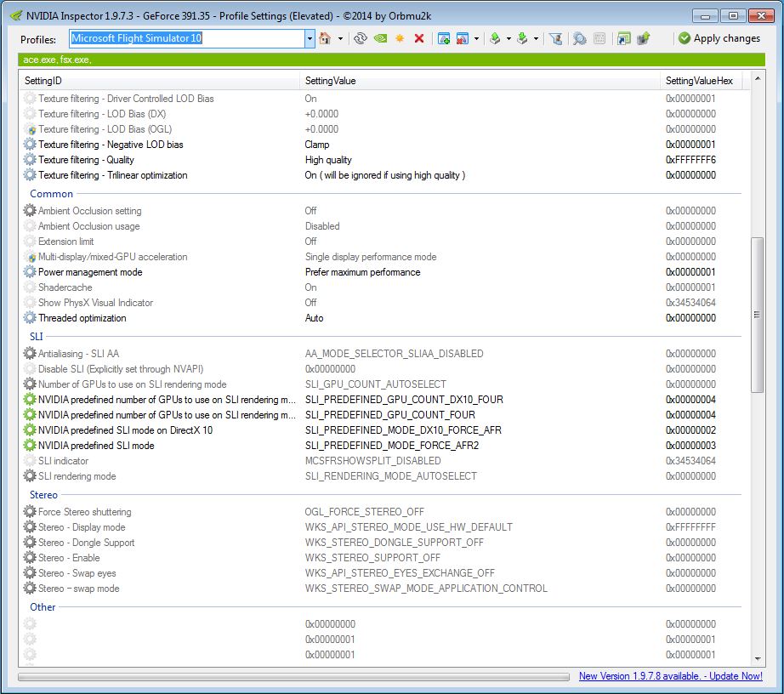Click the gear icon beside Texture filtering - Quality
The width and height of the screenshot is (784, 694).
pos(30,160)
